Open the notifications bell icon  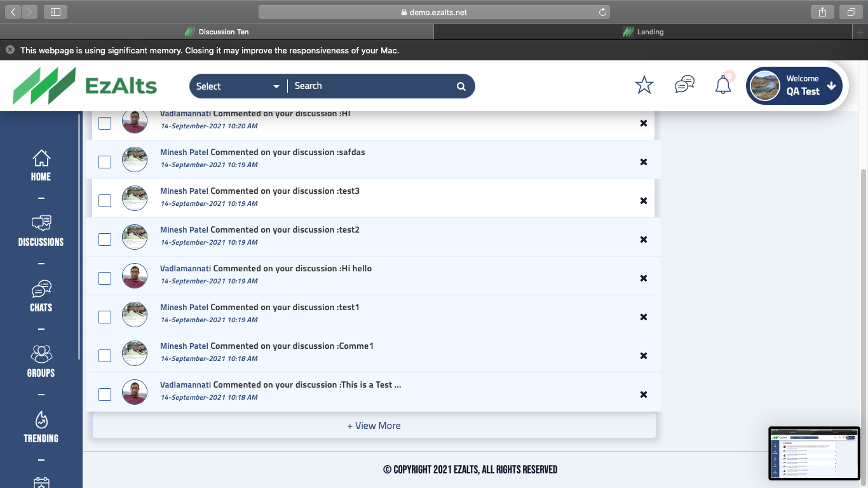click(723, 85)
